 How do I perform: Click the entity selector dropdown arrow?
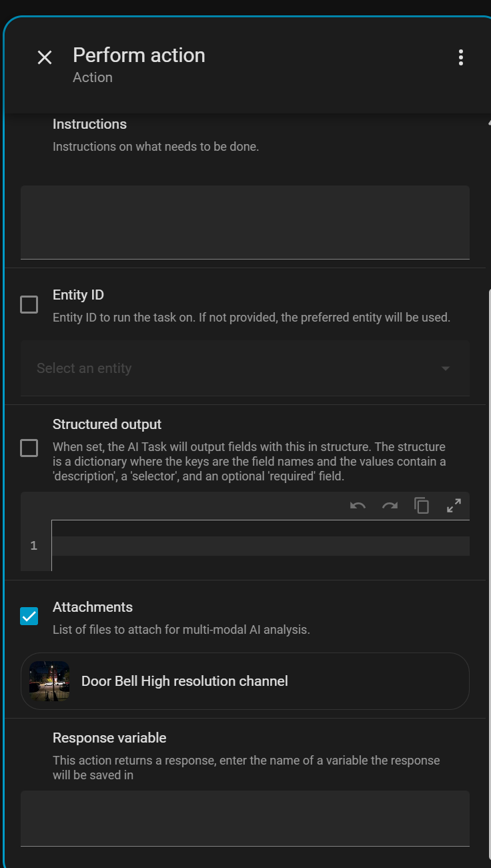pos(446,368)
